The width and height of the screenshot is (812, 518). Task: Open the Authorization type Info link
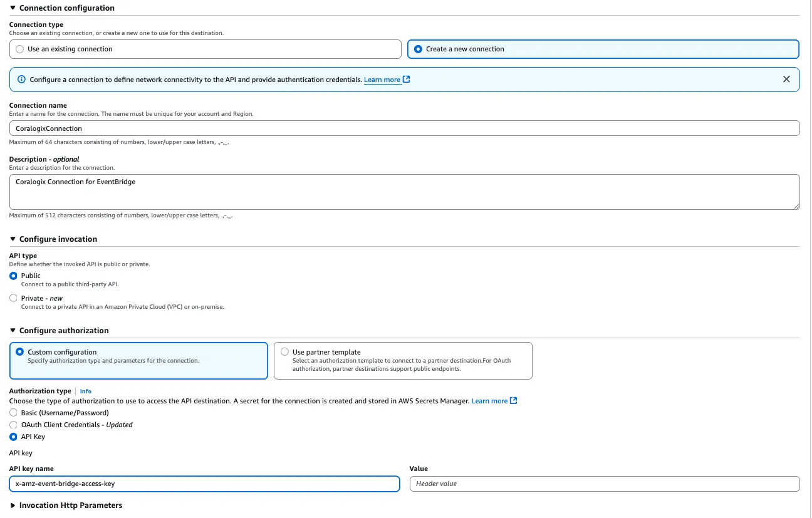pos(86,391)
